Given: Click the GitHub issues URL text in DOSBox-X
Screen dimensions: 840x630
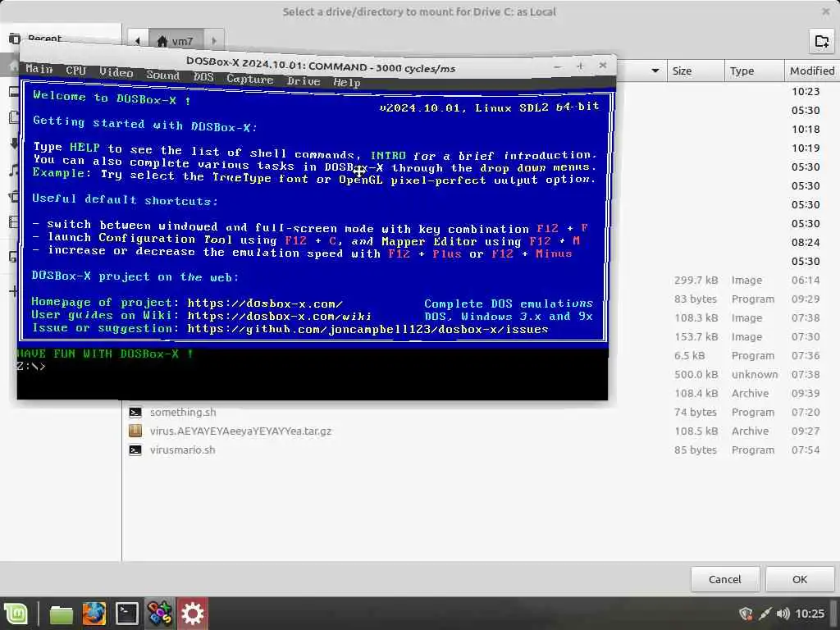Looking at the screenshot, I should click(367, 329).
